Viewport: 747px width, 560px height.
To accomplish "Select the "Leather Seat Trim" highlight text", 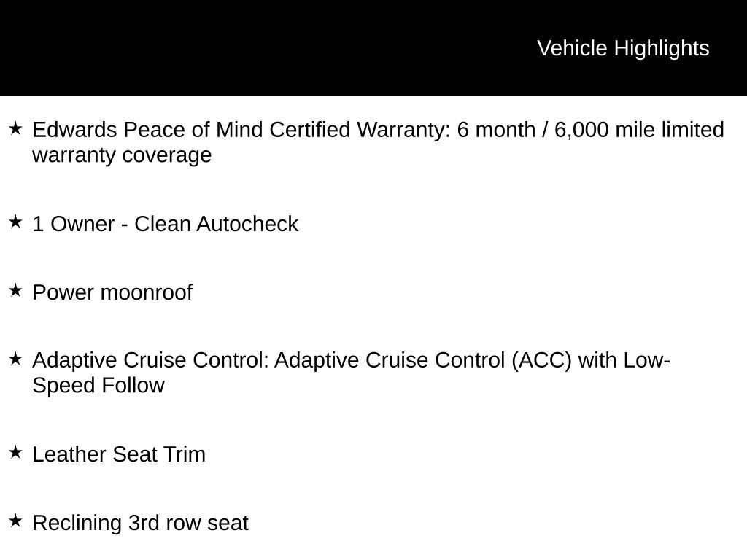I will tap(119, 454).
